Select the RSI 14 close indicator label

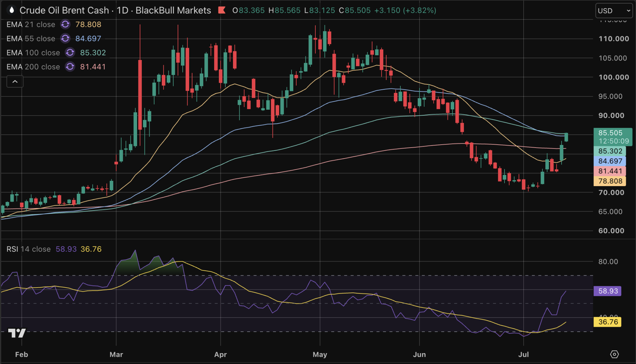(x=29, y=249)
